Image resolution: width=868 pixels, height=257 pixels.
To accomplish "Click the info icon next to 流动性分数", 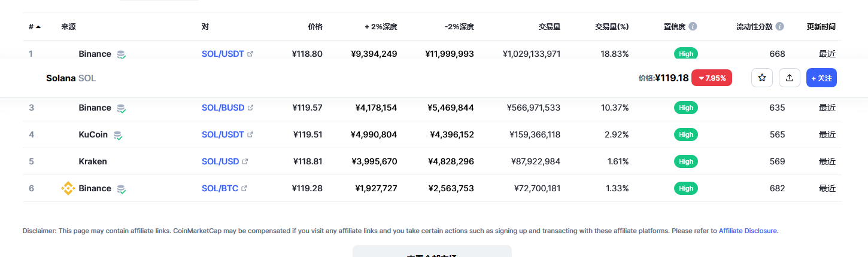I will click(x=779, y=27).
